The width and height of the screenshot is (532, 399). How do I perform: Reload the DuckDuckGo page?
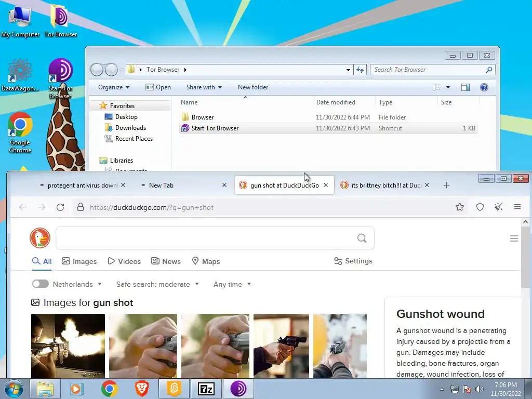(60, 207)
